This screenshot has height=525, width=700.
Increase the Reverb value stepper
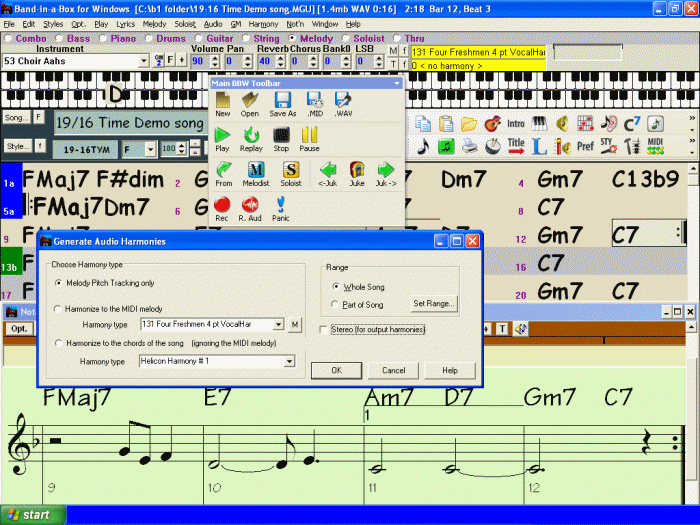(280, 58)
